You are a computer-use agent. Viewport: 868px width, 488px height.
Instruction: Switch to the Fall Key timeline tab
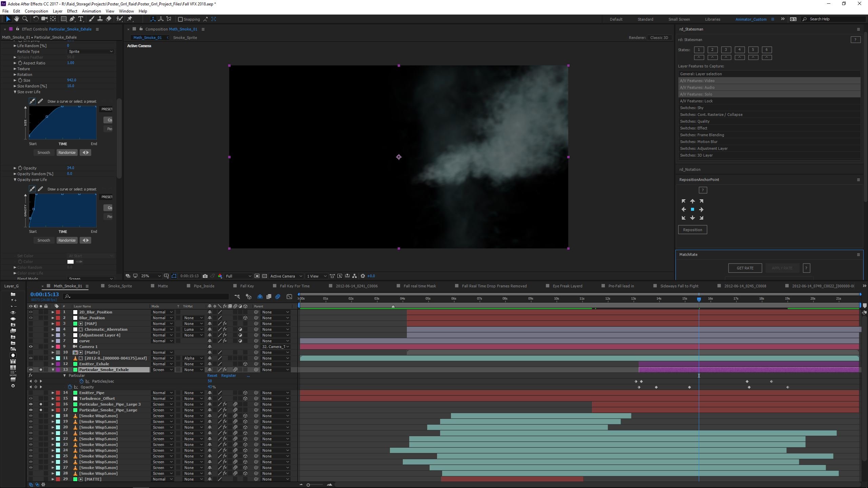coord(247,286)
